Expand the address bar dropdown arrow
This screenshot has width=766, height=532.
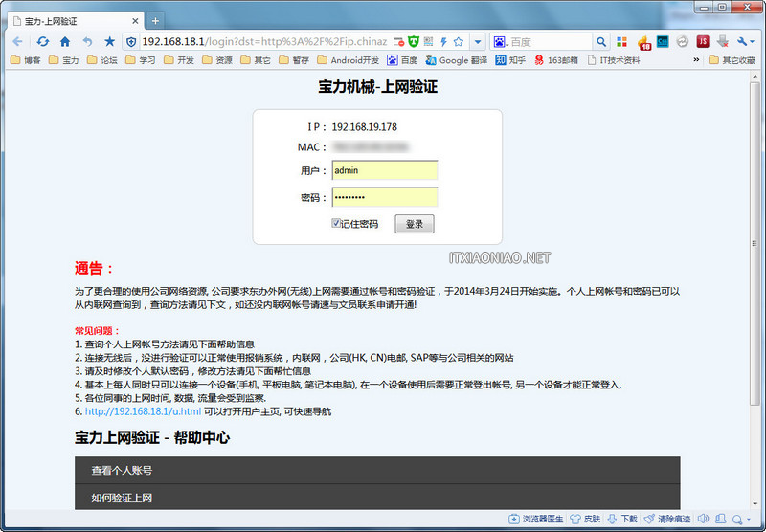point(476,42)
